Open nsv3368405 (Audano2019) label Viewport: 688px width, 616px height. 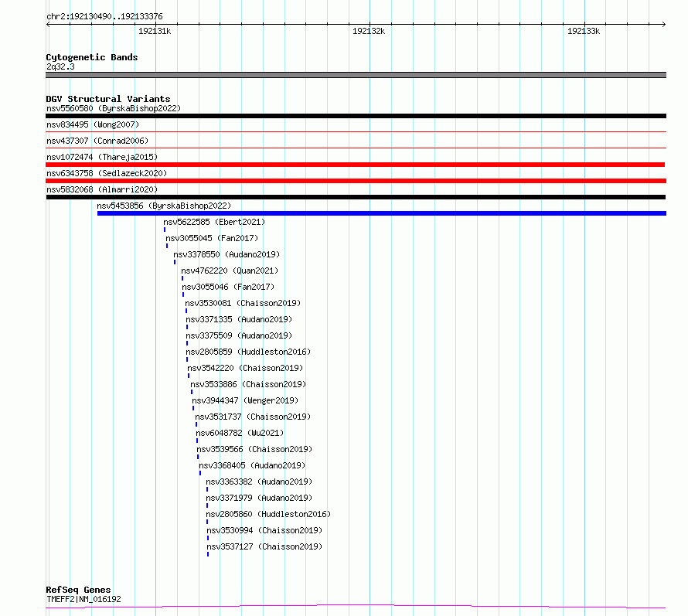tap(252, 465)
